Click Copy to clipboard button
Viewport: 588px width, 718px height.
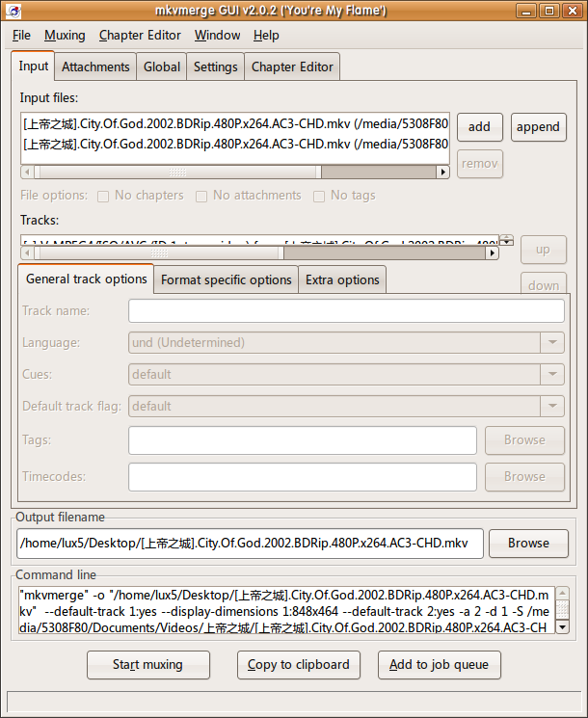coord(299,665)
